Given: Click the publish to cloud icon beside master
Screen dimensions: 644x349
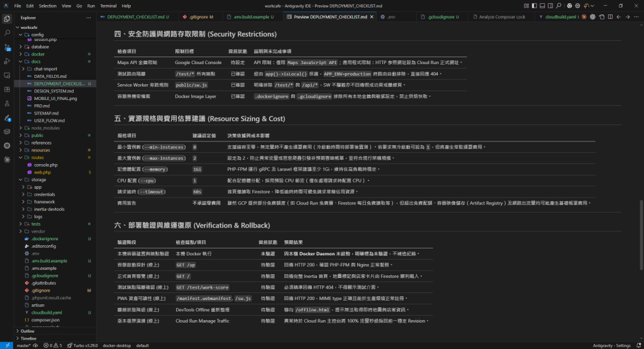Looking at the screenshot, I should click(35, 345).
